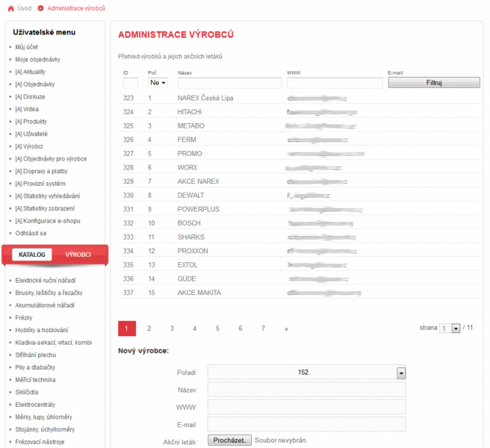Open Můj účet in user menu
This screenshot has width=490, height=448.
point(27,47)
